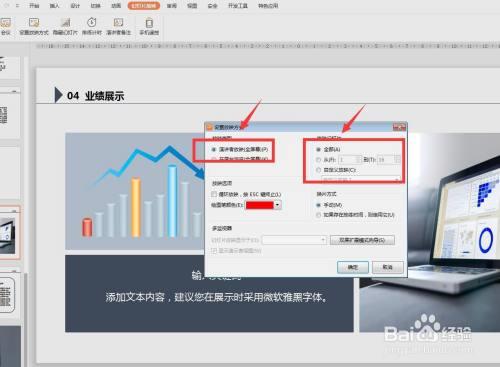Switch to the 切换 ribbon tab
Image resolution: width=500 pixels, height=367 pixels.
(x=95, y=6)
